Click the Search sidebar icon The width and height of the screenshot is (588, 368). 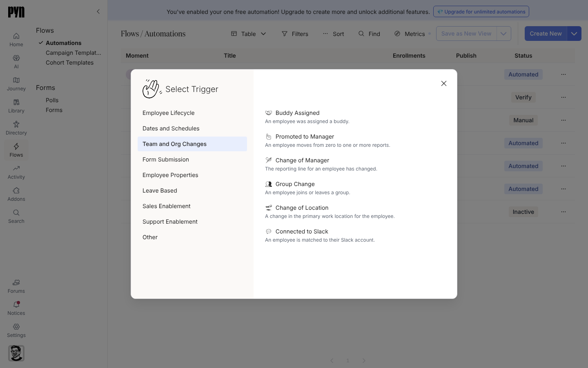click(16, 216)
